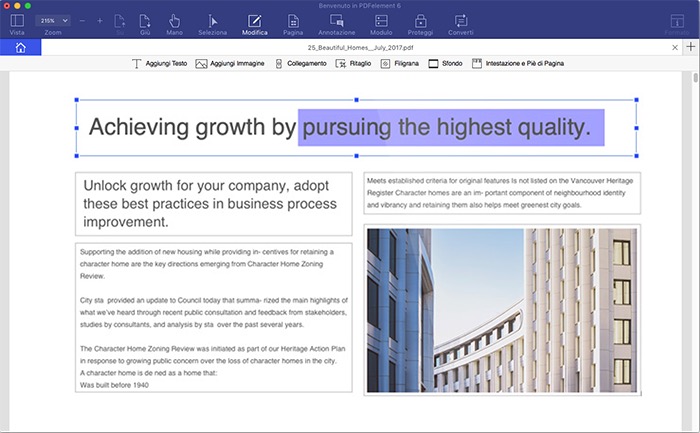Add a new tab with plus button

tap(691, 47)
